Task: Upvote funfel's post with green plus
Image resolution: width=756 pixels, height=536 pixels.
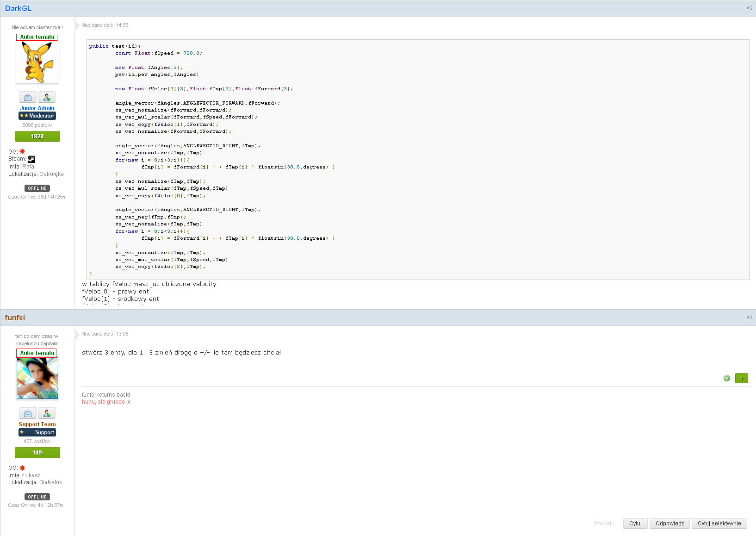Action: (727, 379)
